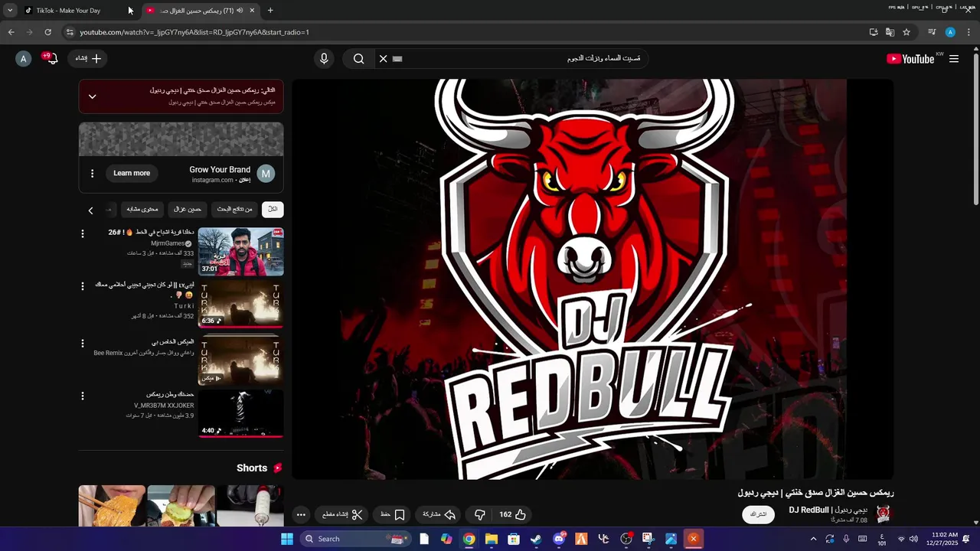The width and height of the screenshot is (980, 551).
Task: Click the Shorts section heading
Action: coord(252,468)
